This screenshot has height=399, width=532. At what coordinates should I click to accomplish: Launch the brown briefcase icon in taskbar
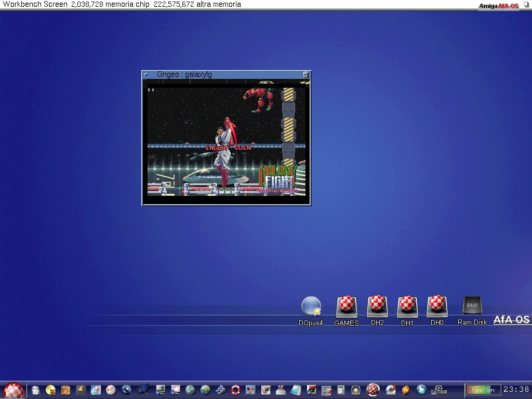click(66, 390)
